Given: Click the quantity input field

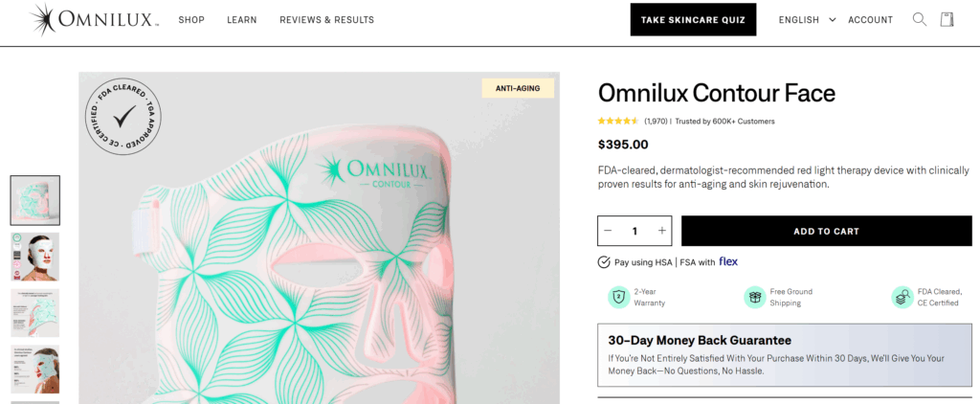Looking at the screenshot, I should pyautogui.click(x=635, y=231).
